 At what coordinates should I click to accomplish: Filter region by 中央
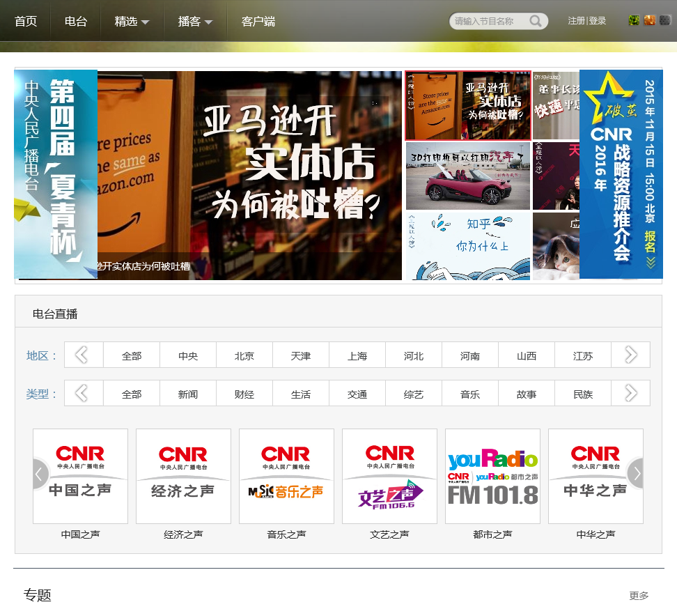pyautogui.click(x=188, y=356)
